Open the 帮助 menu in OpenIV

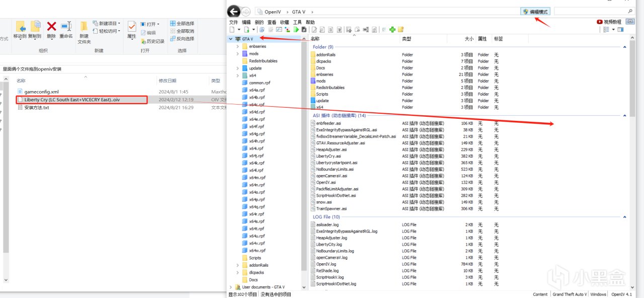310,22
